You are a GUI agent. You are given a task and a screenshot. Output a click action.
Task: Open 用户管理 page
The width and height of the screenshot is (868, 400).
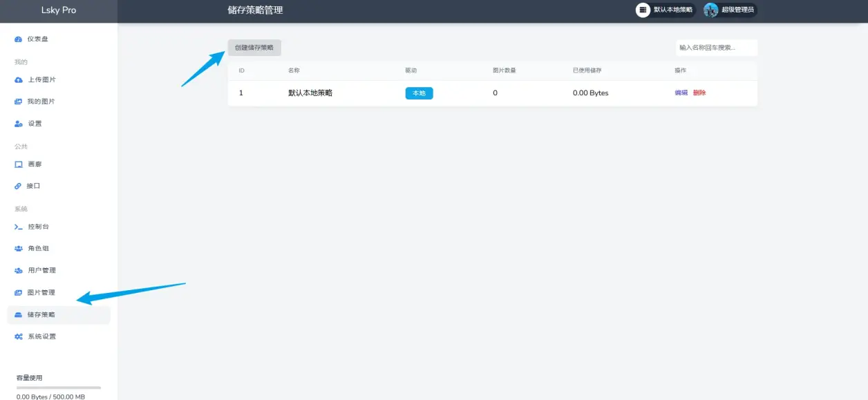59,270
